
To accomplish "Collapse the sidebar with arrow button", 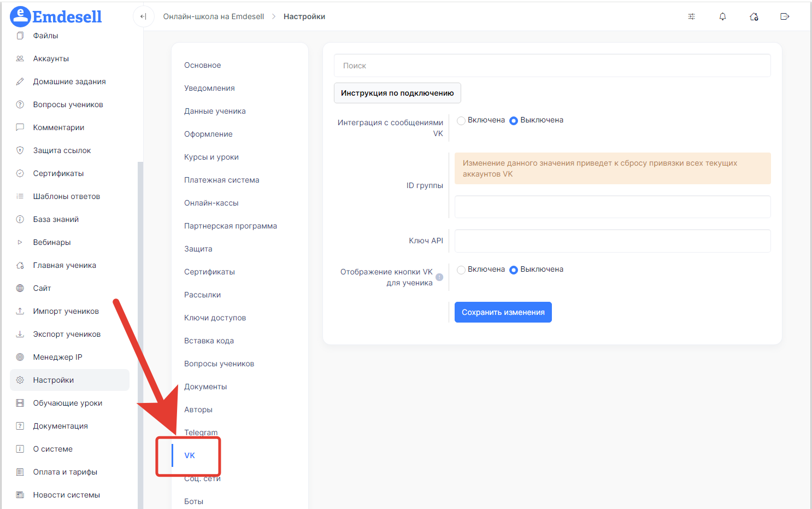I will click(143, 16).
